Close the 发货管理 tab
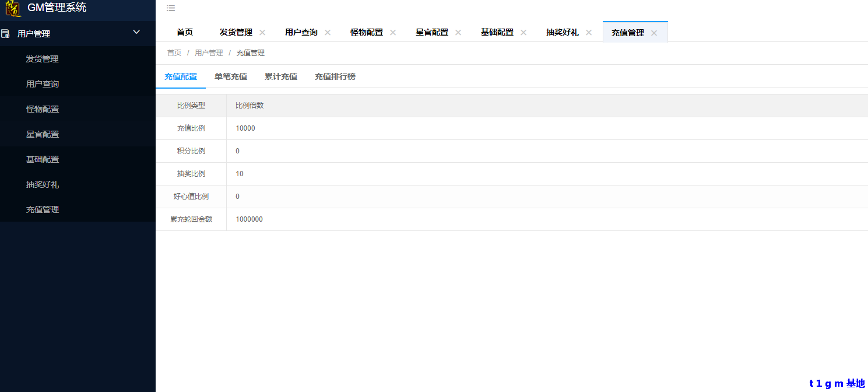The image size is (868, 392). click(x=262, y=33)
